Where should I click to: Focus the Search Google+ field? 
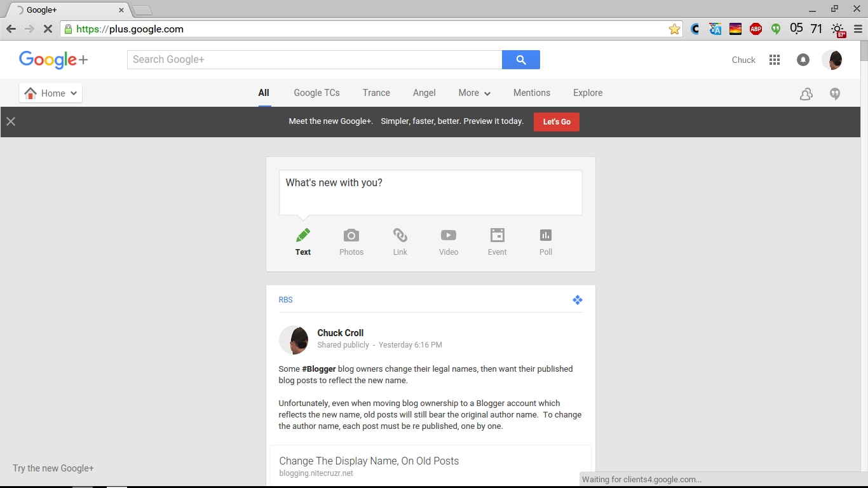pos(315,60)
